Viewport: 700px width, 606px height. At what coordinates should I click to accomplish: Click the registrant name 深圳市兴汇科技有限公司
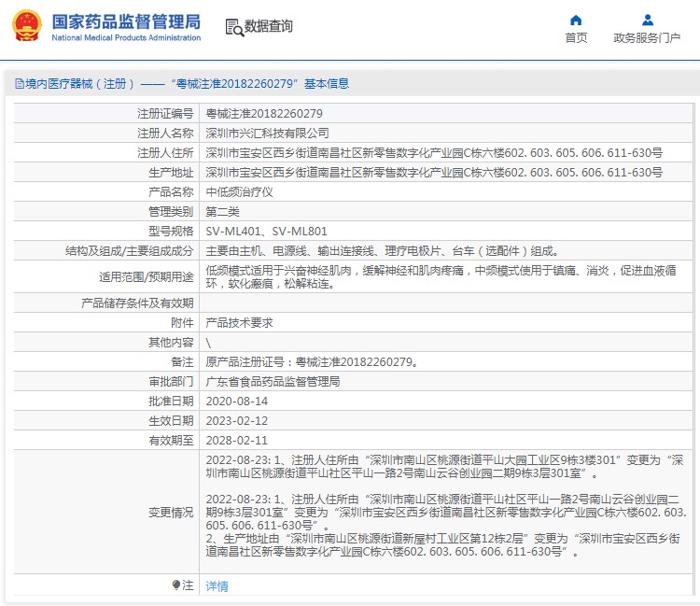(267, 133)
